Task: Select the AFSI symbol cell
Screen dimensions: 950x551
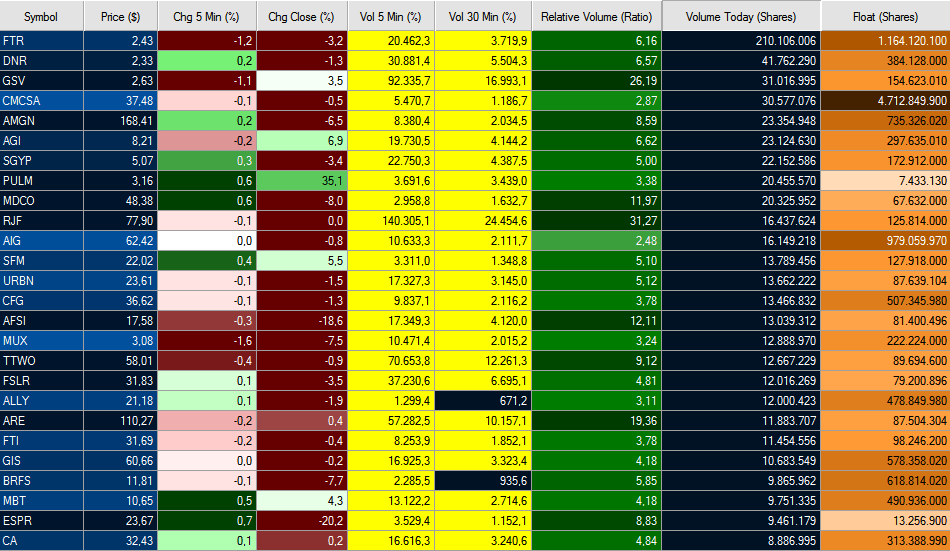Action: click(42, 321)
